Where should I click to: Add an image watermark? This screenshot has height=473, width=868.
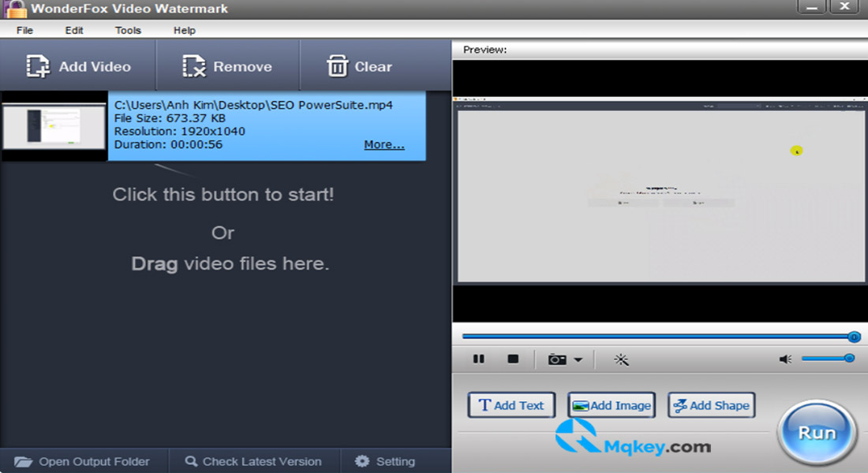(x=612, y=405)
